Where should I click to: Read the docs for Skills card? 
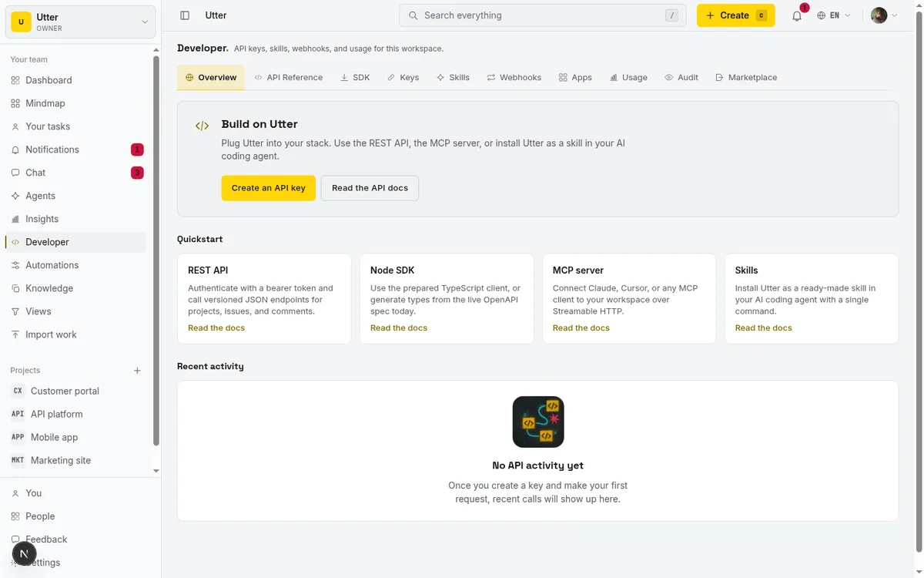(x=764, y=328)
